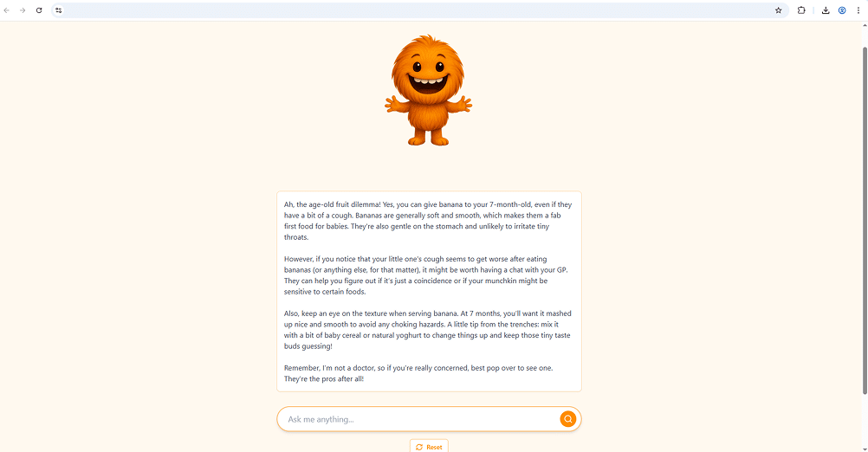Go back to the previous page

point(7,10)
